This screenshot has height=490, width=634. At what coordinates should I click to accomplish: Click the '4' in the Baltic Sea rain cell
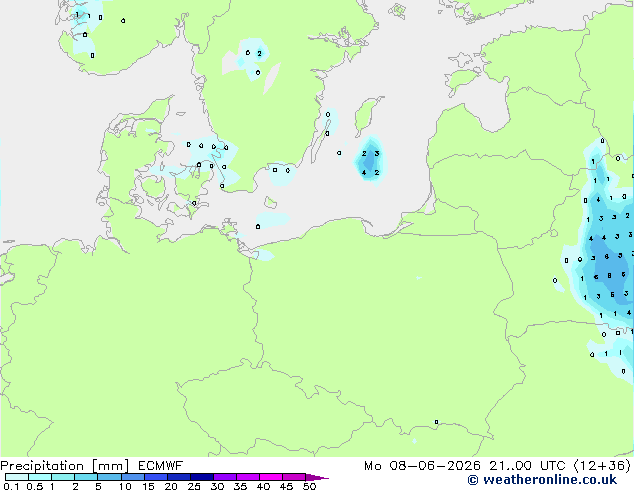(x=364, y=173)
